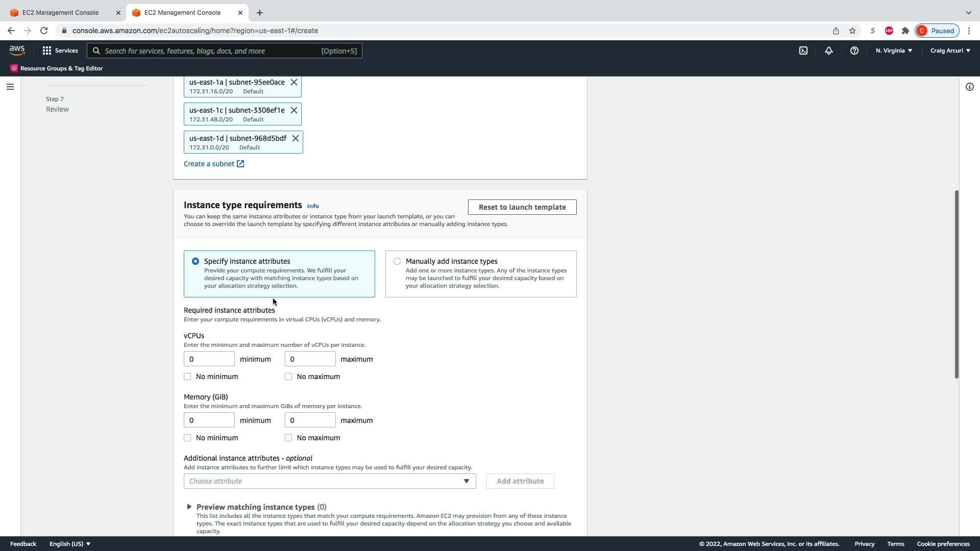
Task: Open info panel icon at right
Action: [969, 87]
